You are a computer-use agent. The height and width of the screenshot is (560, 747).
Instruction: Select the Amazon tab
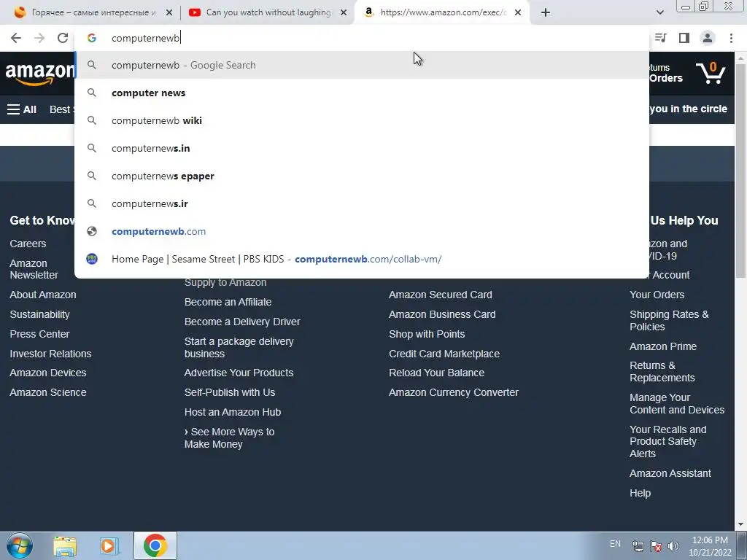click(x=441, y=12)
